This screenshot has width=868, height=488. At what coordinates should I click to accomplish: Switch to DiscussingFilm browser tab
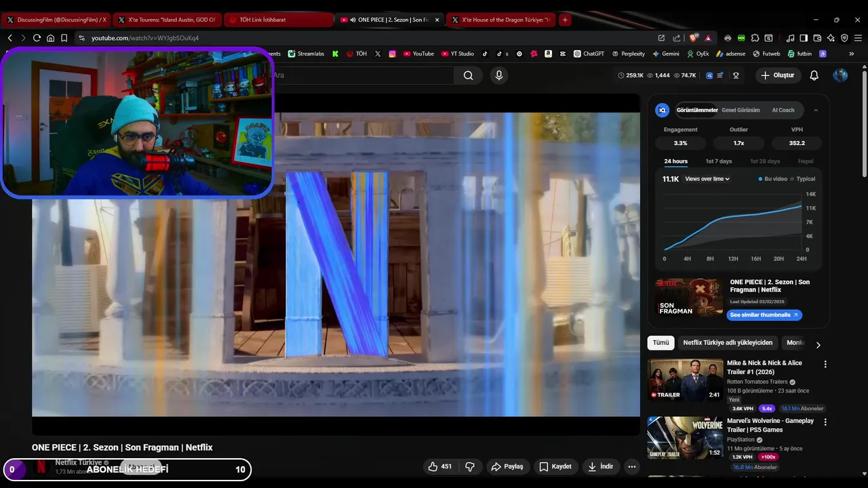56,20
